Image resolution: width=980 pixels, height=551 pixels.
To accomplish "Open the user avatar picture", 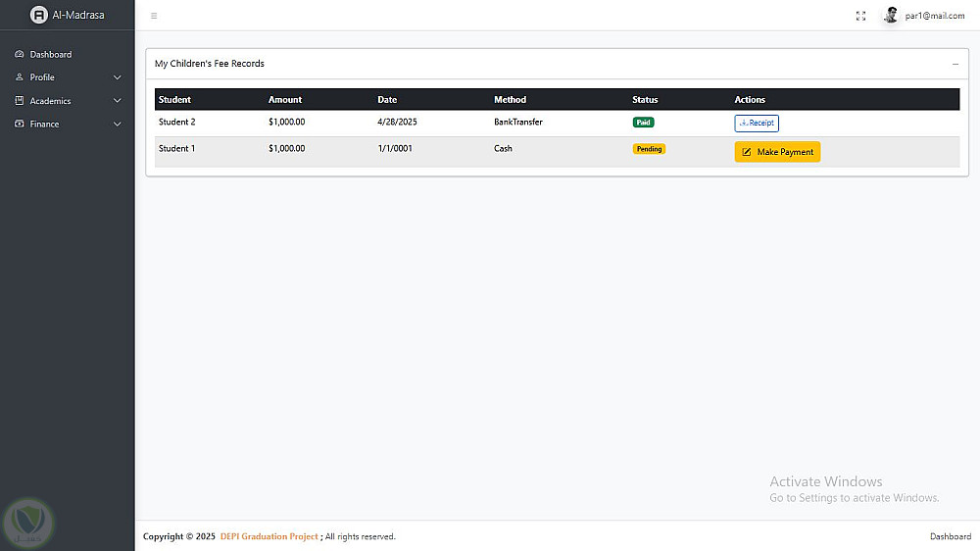I will point(891,15).
